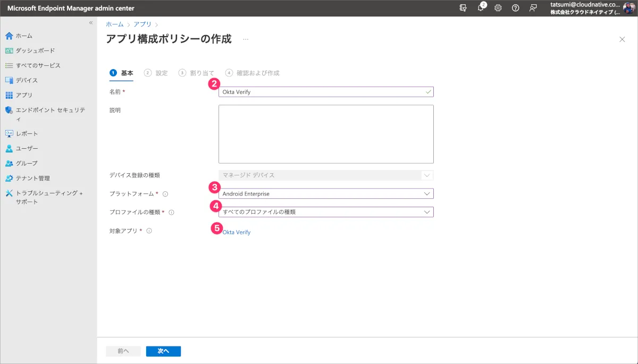Expand the Android Enterprise platform dropdown

point(326,194)
